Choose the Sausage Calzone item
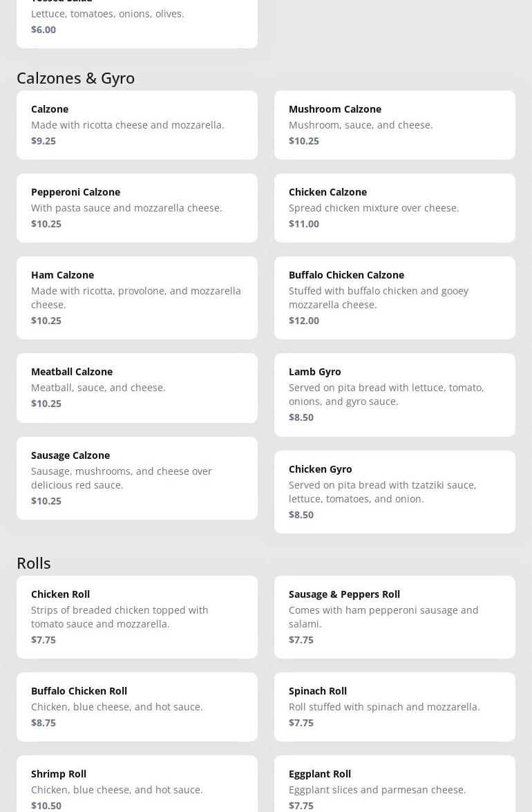 (x=137, y=478)
